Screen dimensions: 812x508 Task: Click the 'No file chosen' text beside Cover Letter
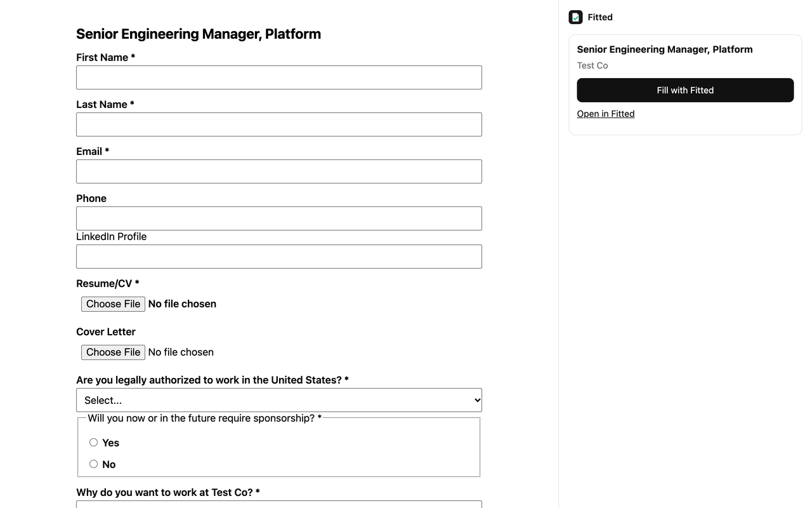(x=181, y=352)
